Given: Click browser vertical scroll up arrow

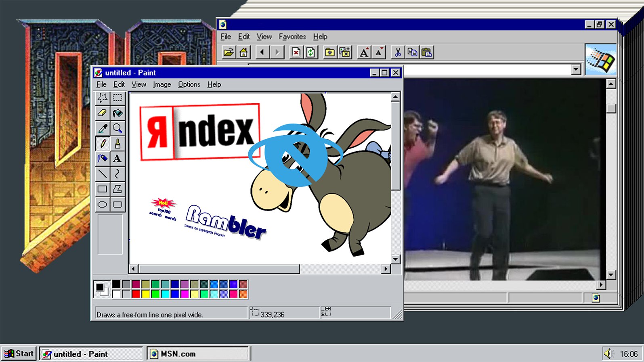Looking at the screenshot, I should click(x=611, y=84).
